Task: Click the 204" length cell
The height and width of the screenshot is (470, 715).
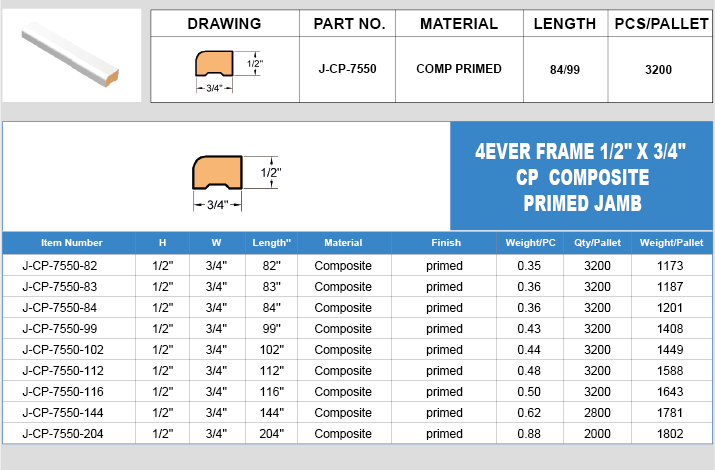Action: [272, 434]
